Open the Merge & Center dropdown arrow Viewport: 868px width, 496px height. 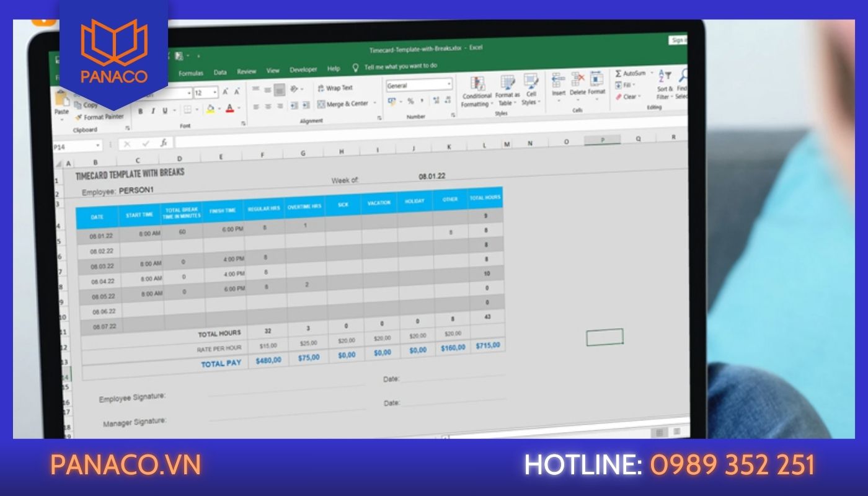374,103
